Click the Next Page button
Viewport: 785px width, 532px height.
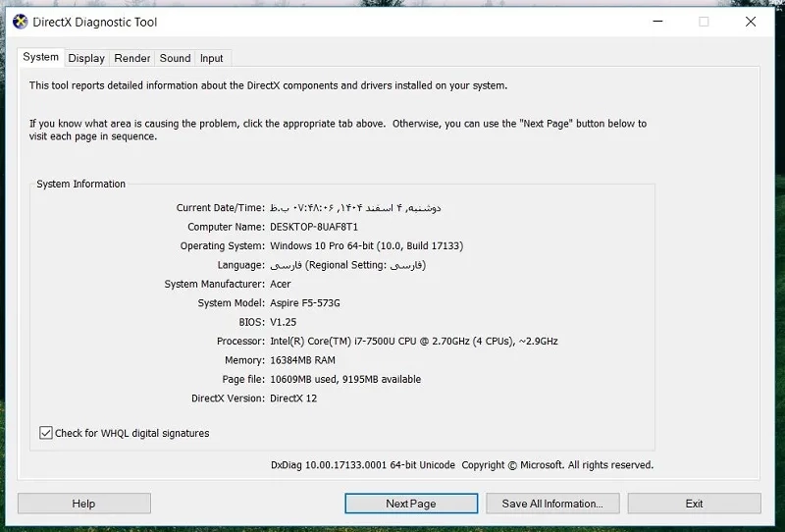coord(411,504)
